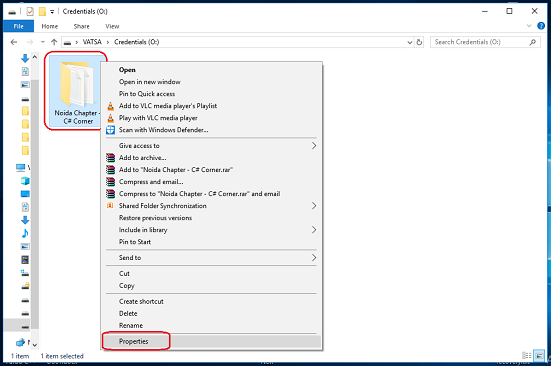
Task: Go back with the Back arrow
Action: [x=14, y=42]
